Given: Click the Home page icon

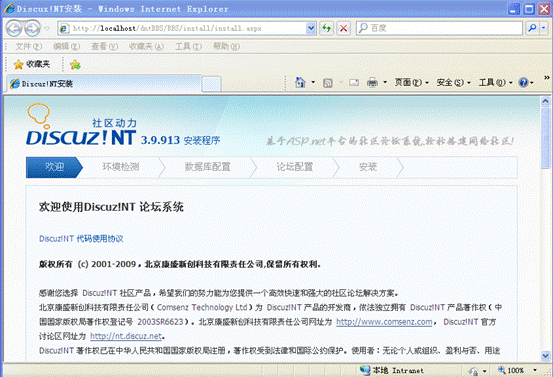Looking at the screenshot, I should 300,83.
